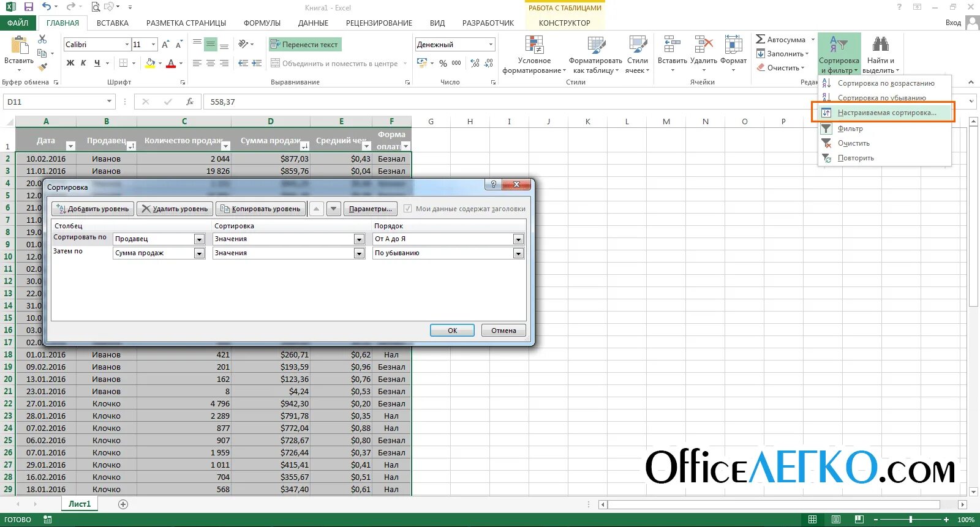This screenshot has height=527, width=980.
Task: Click the Fill color bucket swatch
Action: tap(150, 63)
